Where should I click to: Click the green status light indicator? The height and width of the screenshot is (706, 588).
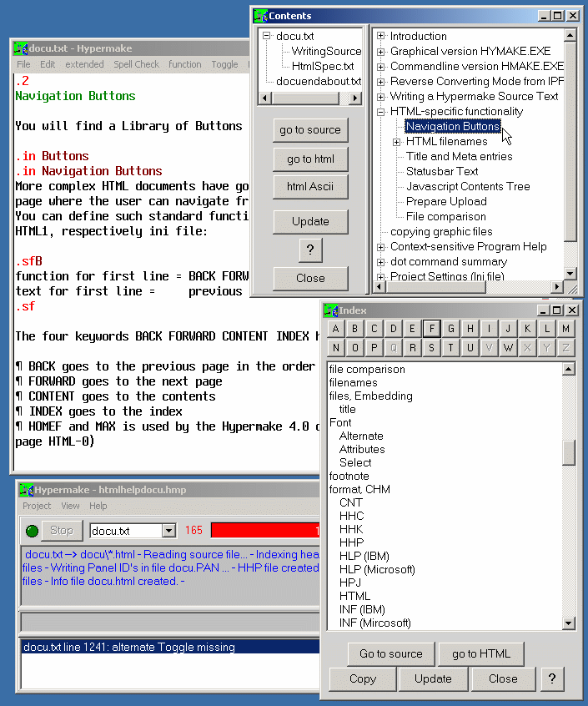[32, 531]
